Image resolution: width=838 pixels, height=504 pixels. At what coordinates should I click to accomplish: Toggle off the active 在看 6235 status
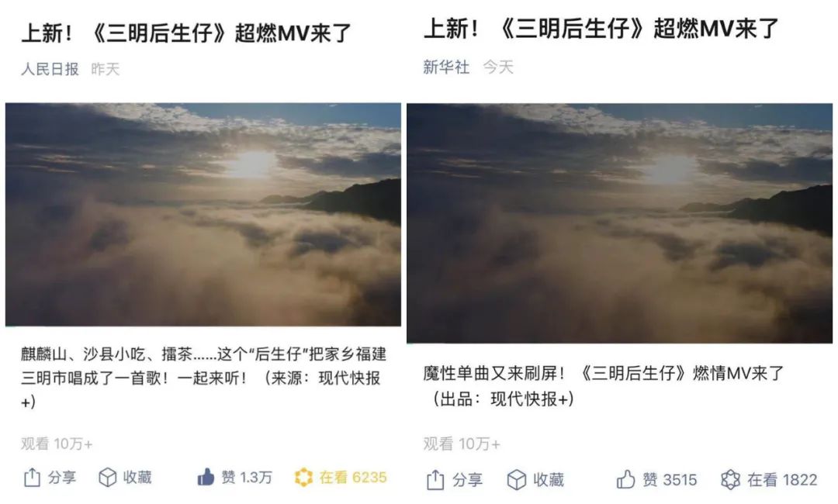(341, 478)
